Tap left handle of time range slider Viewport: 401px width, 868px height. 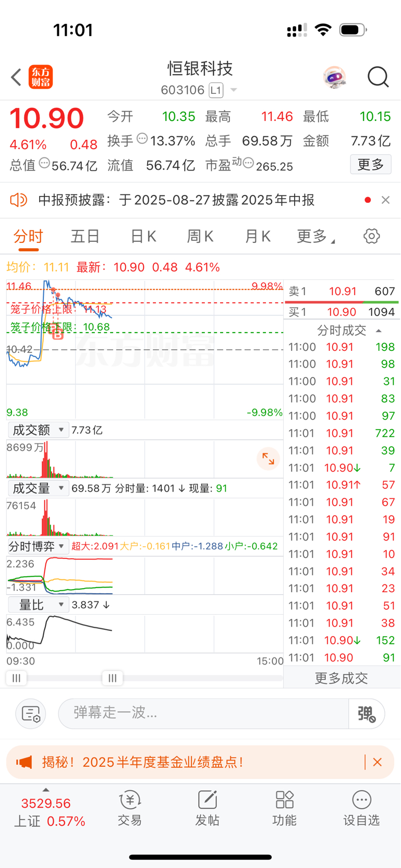click(16, 678)
